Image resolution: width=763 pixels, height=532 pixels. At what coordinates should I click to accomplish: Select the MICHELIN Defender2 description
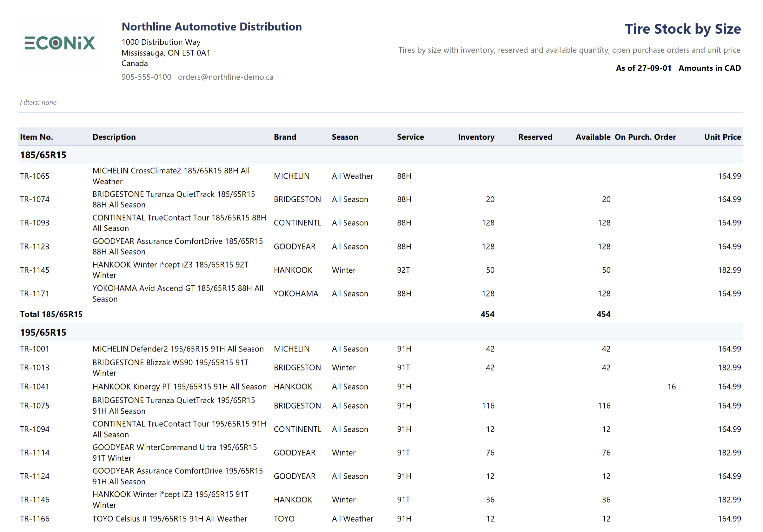178,349
